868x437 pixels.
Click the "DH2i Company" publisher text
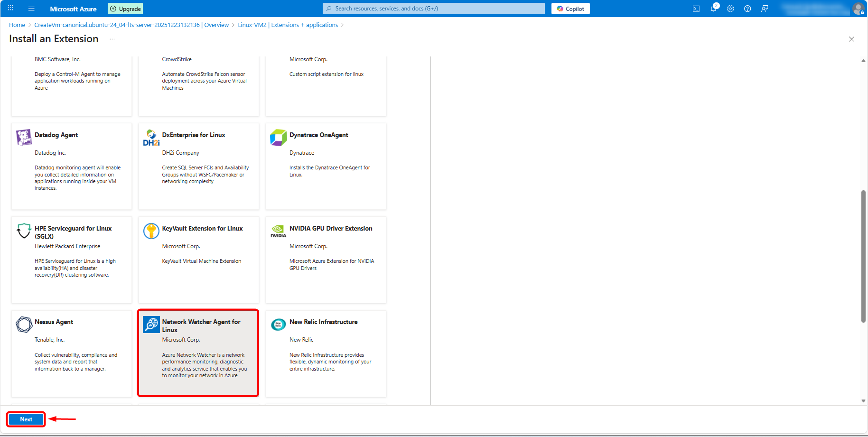181,153
